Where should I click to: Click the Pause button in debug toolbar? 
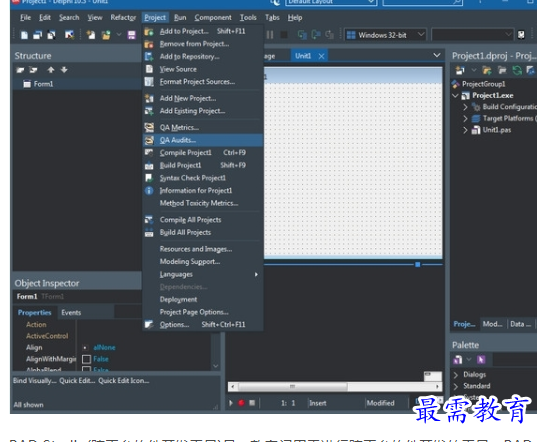pos(270,35)
